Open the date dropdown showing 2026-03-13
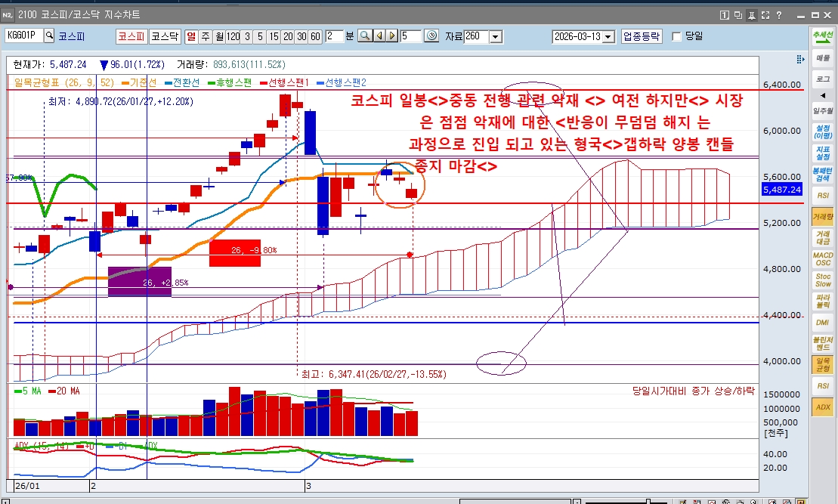This screenshot has width=838, height=504. click(x=608, y=36)
